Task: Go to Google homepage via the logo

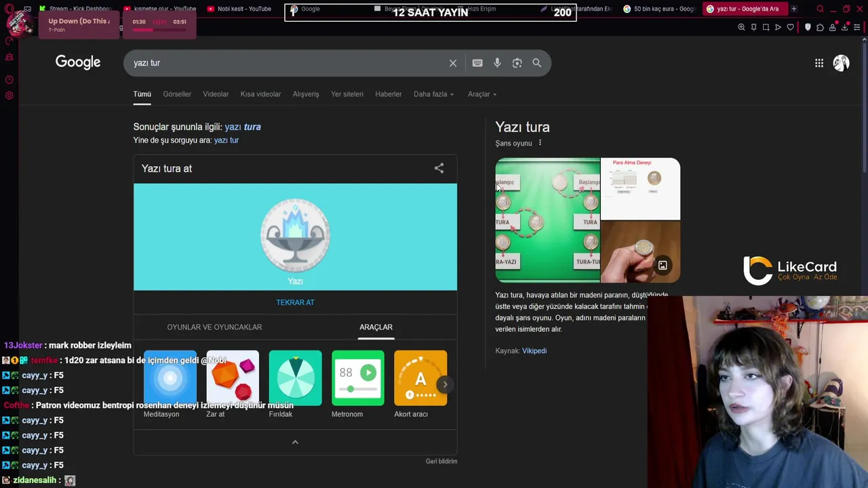Action: 78,62
